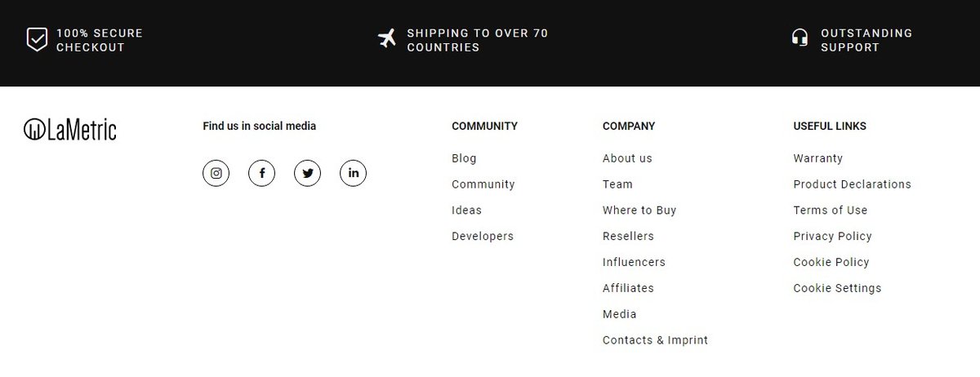Click the Facebook social icon
This screenshot has height=377, width=980.
click(x=262, y=173)
